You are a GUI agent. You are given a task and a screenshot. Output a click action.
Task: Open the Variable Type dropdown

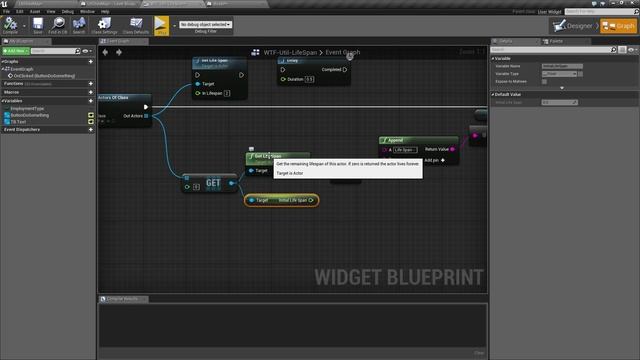click(x=559, y=74)
